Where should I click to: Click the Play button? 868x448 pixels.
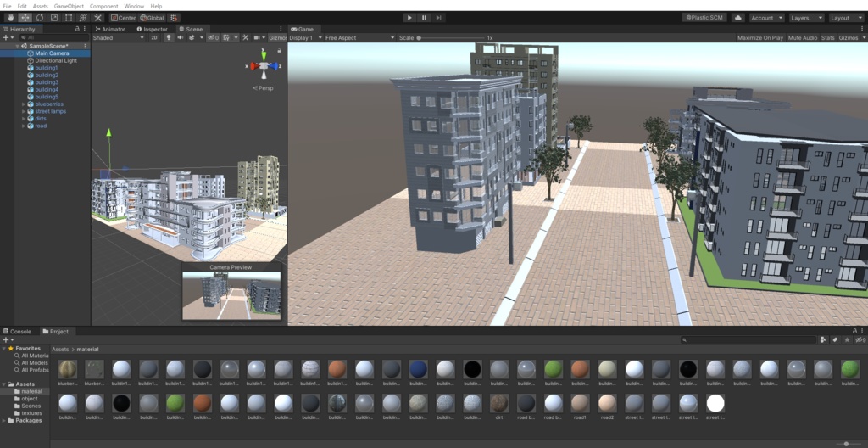click(409, 18)
